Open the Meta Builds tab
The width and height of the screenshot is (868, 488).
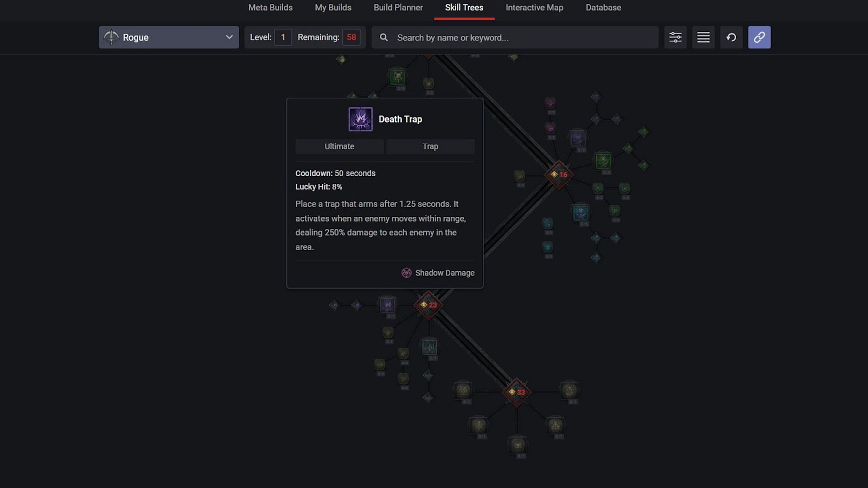coord(270,8)
